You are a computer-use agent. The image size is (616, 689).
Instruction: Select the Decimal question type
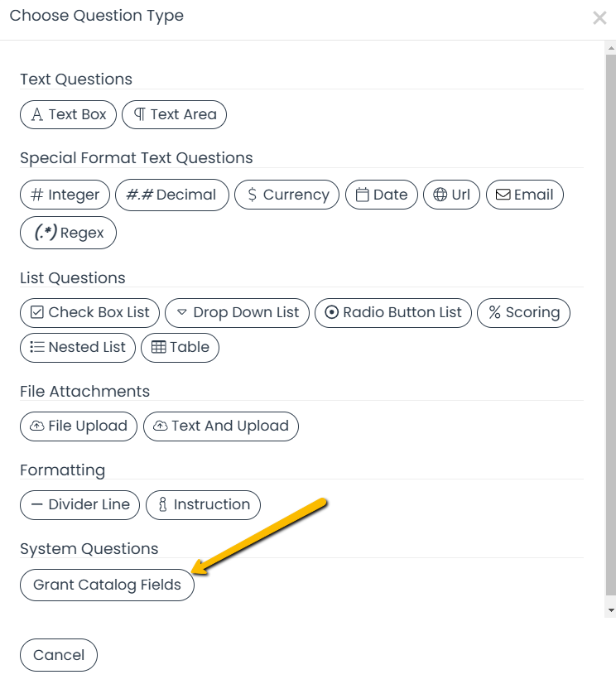coord(171,195)
